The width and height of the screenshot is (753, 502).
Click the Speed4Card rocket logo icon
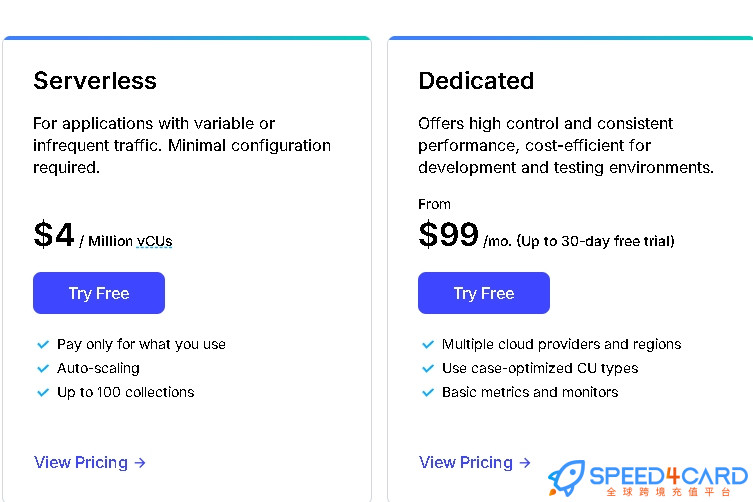(567, 478)
